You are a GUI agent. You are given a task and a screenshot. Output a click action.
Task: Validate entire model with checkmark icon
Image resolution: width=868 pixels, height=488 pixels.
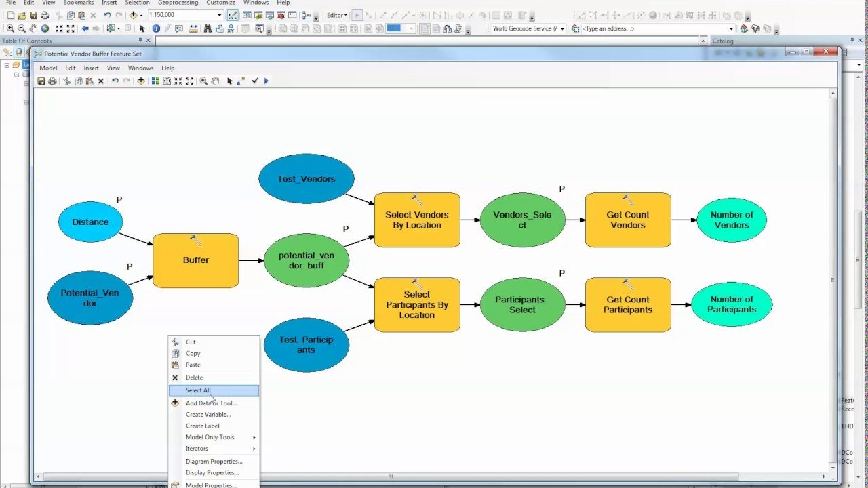(255, 81)
